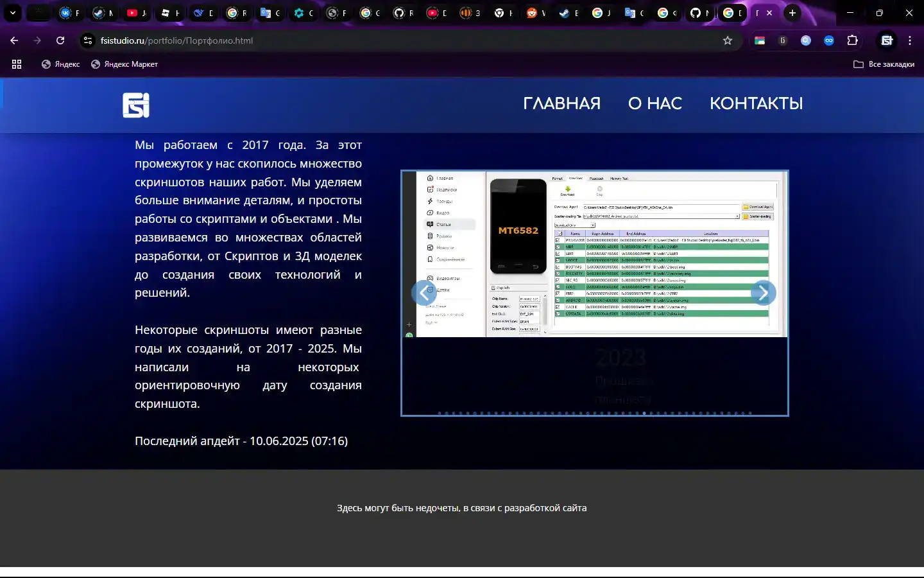Open the Яндекс Маркет bookmark

click(x=124, y=64)
